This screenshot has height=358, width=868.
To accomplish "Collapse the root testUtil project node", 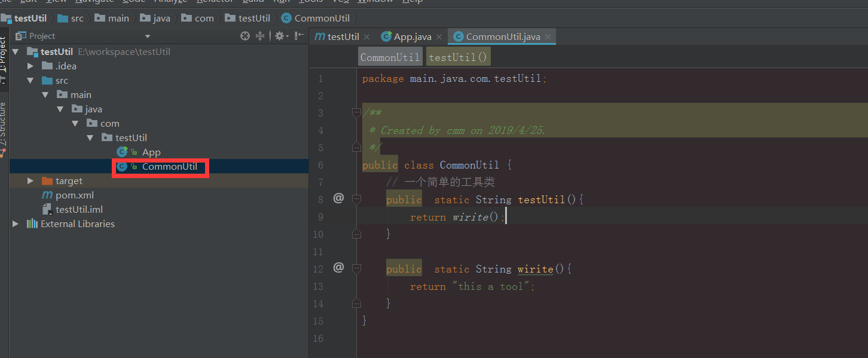I will coord(16,51).
